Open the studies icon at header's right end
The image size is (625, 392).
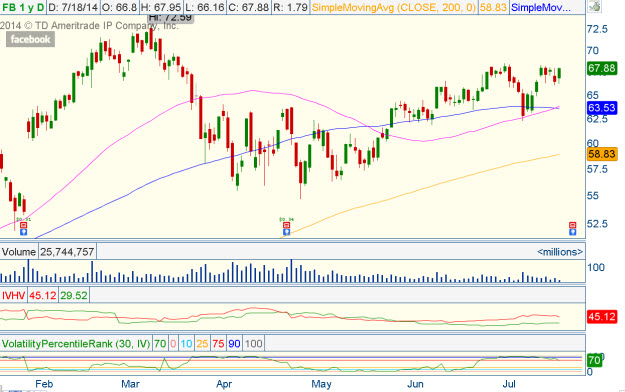594,7
